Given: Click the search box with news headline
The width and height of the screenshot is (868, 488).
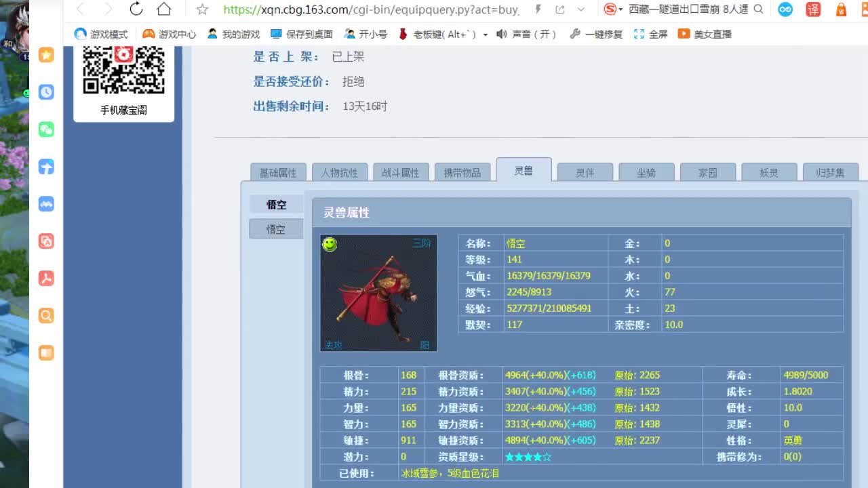Looking at the screenshot, I should 688,9.
